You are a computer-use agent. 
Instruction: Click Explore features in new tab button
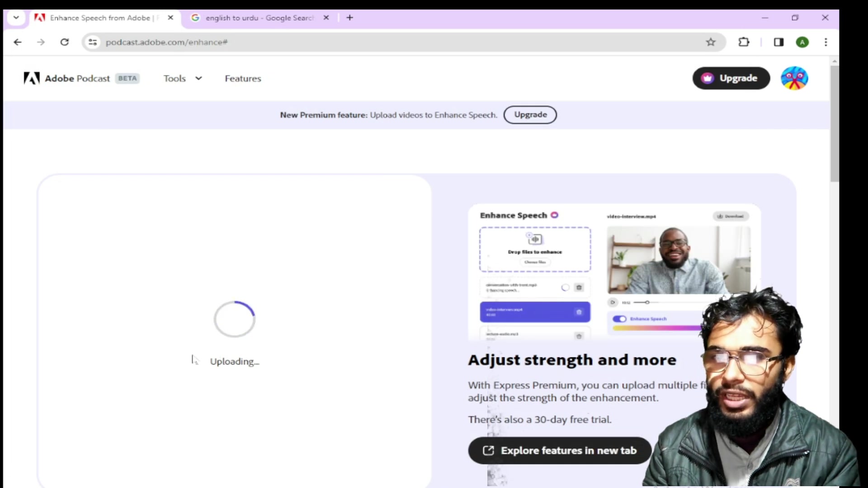(560, 450)
